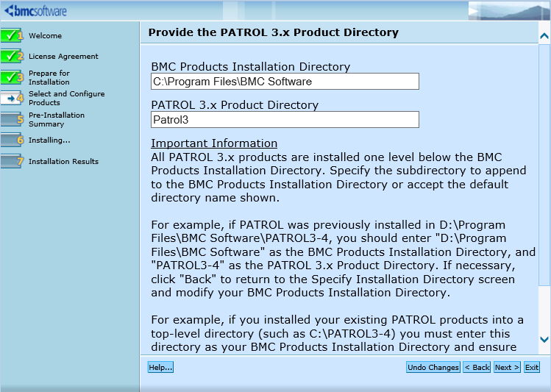Select the Prepare for Installation step label
551x392 pixels.
(49, 78)
